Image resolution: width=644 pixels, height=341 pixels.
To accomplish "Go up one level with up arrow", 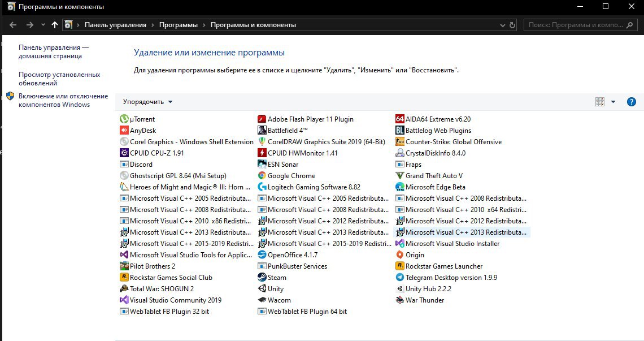I will tap(55, 25).
